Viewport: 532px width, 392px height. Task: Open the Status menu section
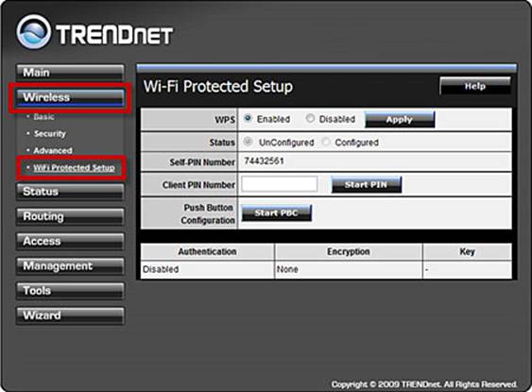[70, 192]
